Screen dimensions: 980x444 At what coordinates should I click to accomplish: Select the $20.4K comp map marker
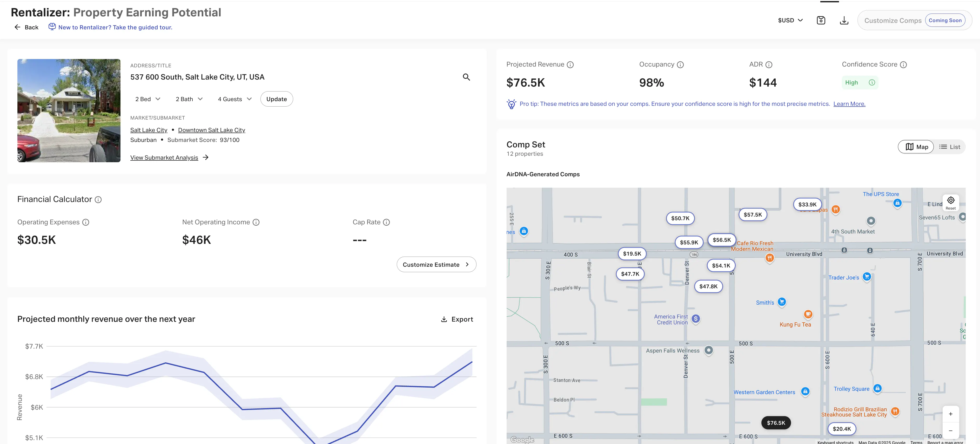(x=842, y=429)
